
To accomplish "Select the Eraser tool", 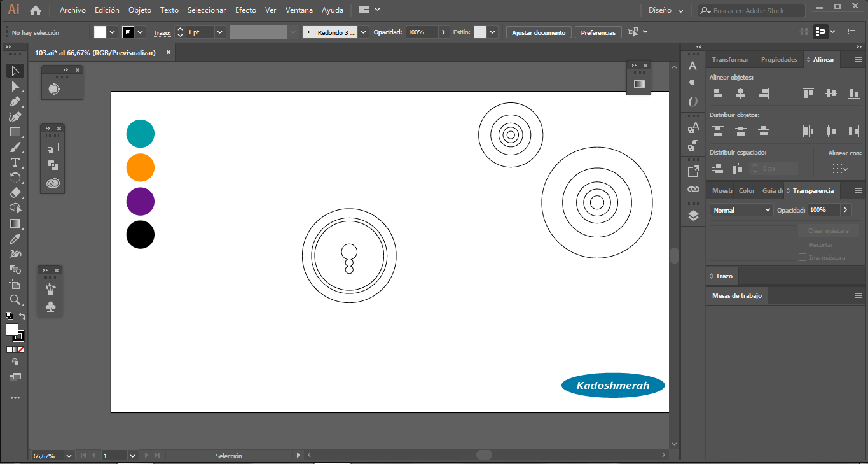I will point(15,193).
